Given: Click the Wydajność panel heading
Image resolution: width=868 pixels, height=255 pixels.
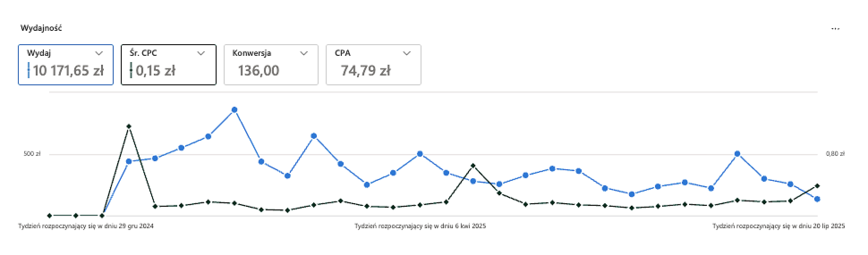Looking at the screenshot, I should [x=41, y=28].
